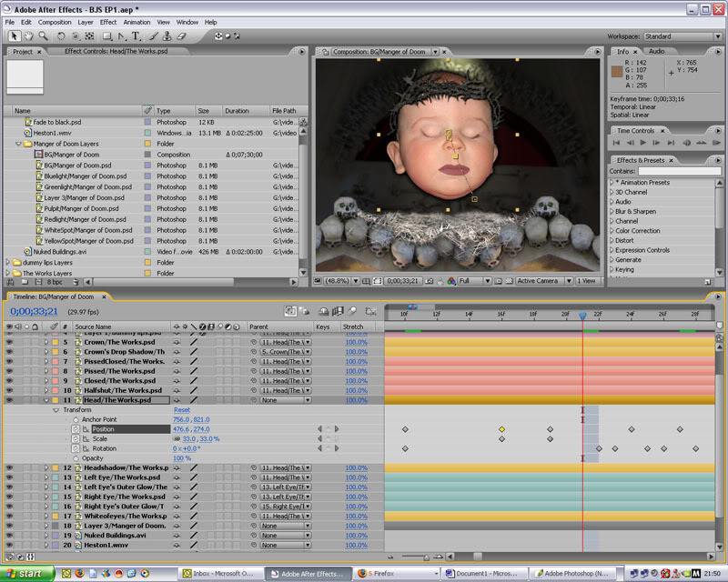Jump to first frame in Time Controls
Screen dimensions: 728x582
point(617,143)
